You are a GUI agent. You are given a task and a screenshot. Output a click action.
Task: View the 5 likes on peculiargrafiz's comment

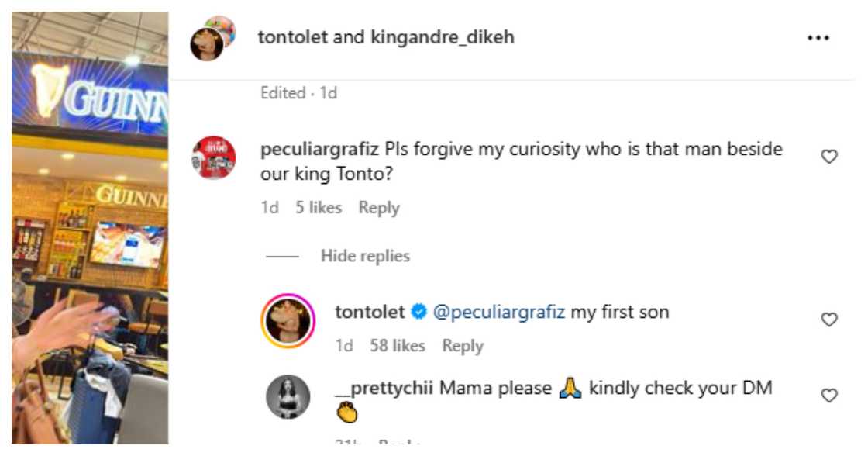tap(318, 208)
